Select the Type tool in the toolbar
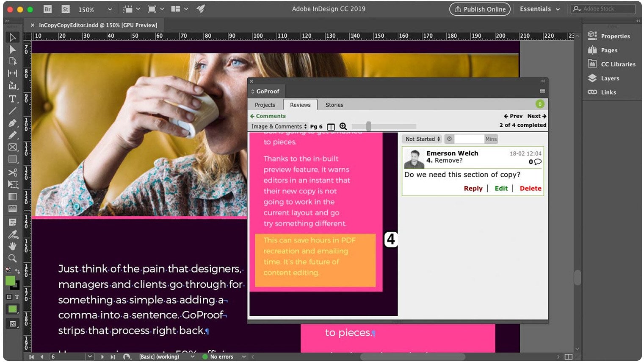 pyautogui.click(x=12, y=99)
